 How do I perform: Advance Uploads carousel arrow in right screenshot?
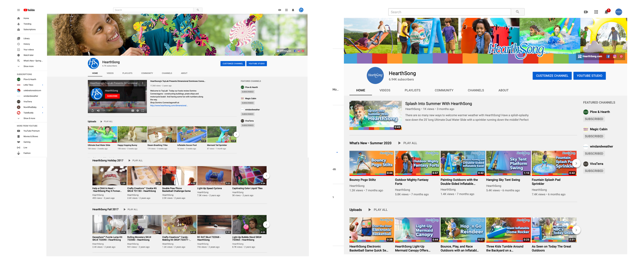576,230
